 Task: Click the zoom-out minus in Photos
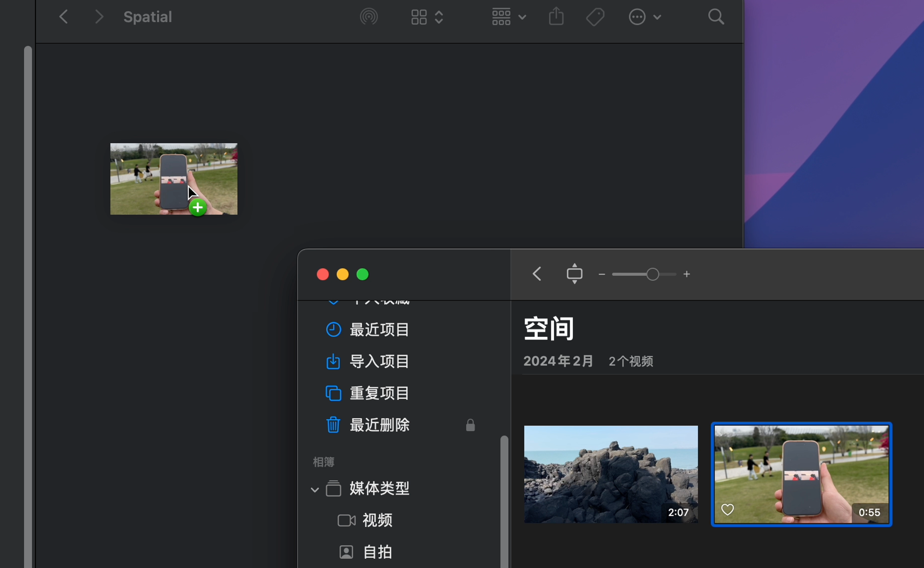602,274
